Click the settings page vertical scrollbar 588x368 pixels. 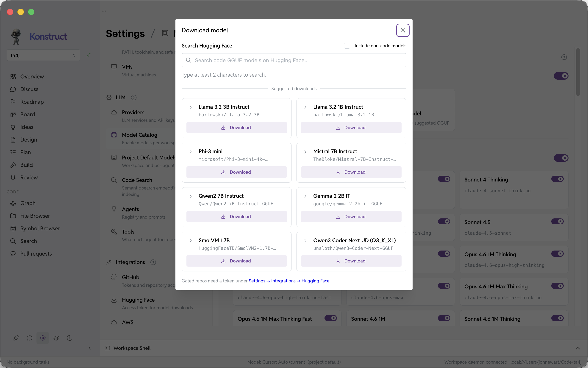pos(578,72)
